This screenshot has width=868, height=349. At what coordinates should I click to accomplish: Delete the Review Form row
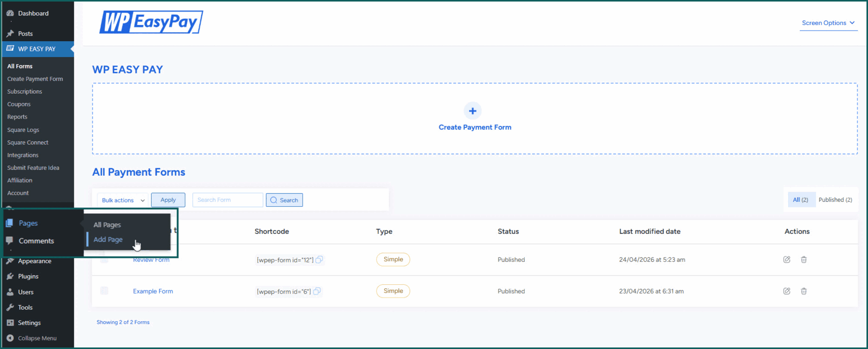(x=804, y=259)
